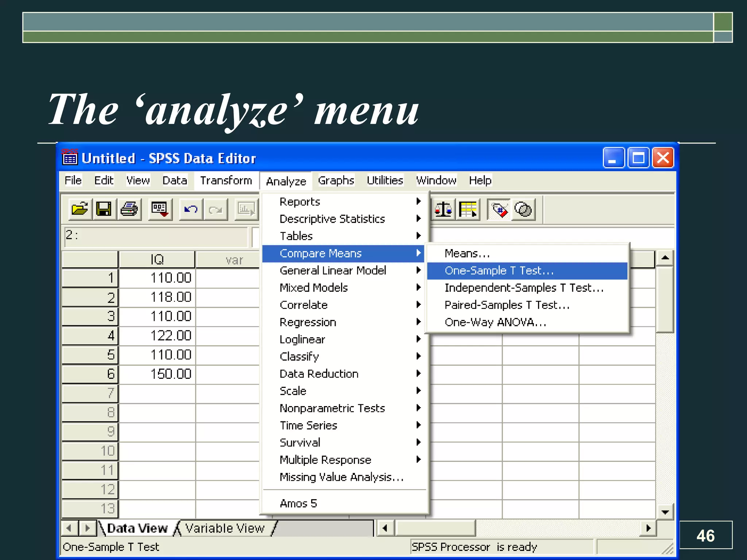Choose One-Sample T Test menu entry

click(527, 271)
